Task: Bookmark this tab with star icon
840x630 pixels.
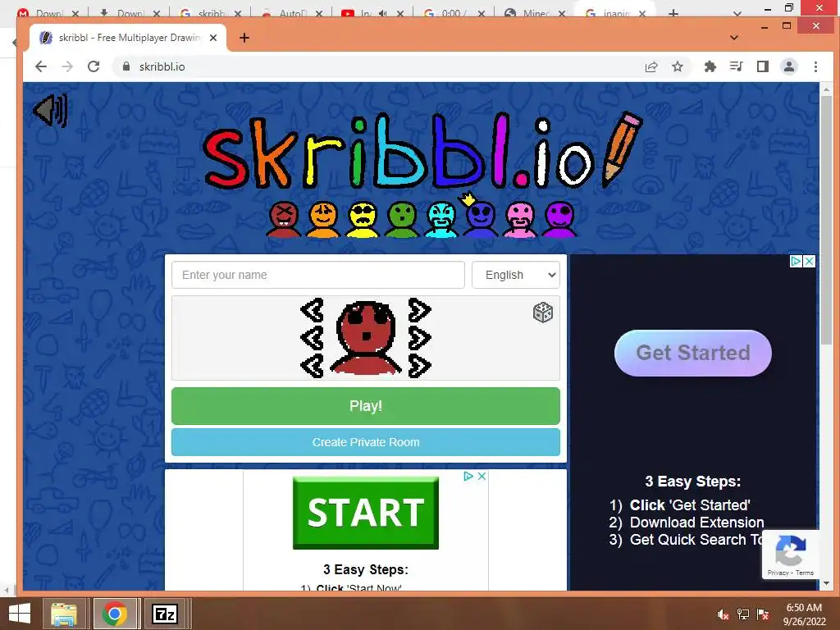Action: 678,66
